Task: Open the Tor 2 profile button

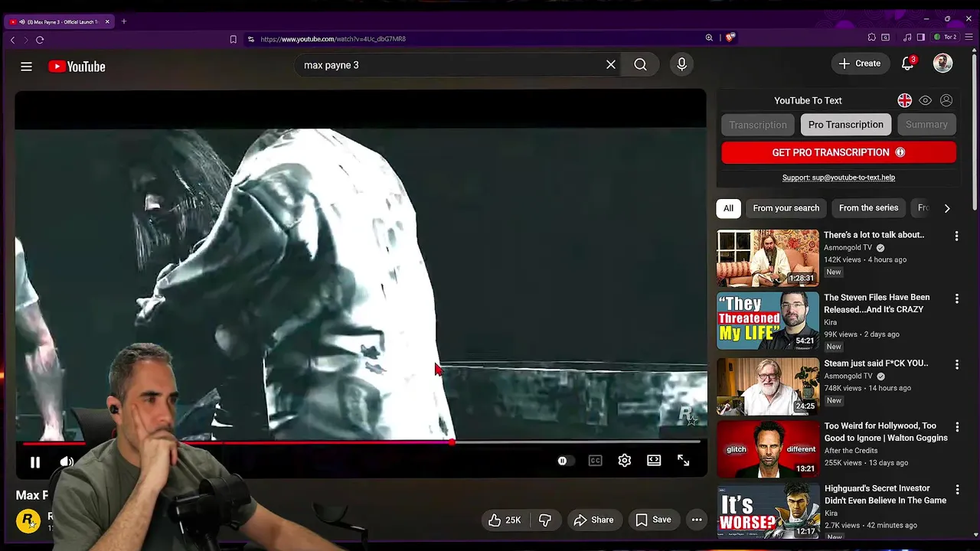Action: point(946,37)
